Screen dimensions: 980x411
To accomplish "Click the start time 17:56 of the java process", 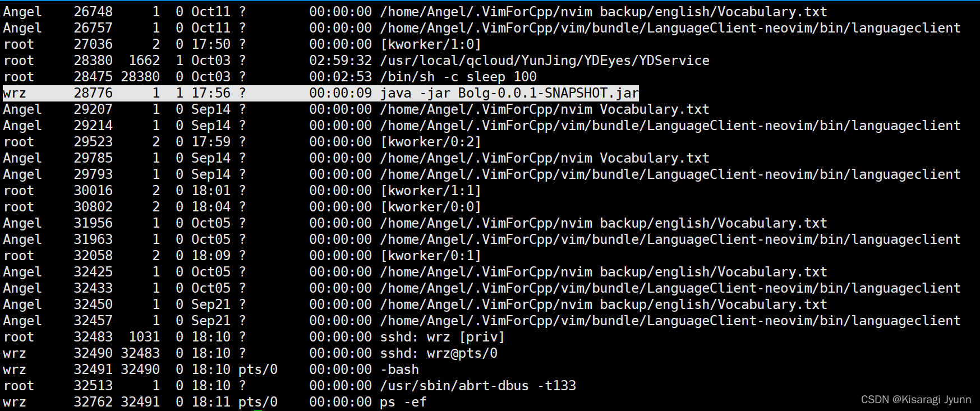I will click(x=211, y=93).
